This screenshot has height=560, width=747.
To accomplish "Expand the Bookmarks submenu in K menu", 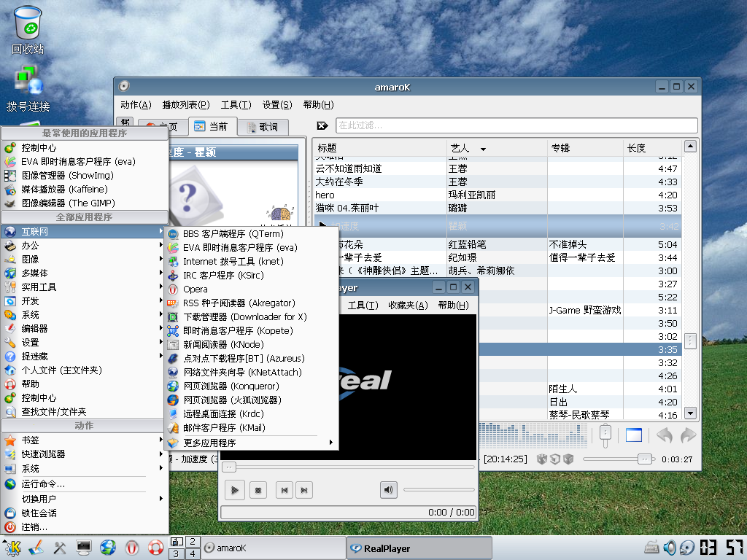I will pos(85,440).
